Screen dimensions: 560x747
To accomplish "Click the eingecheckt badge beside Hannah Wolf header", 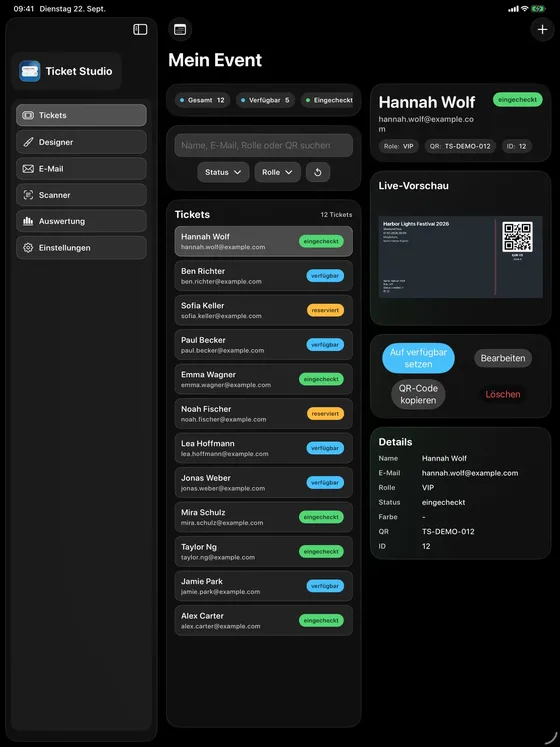I will [518, 100].
